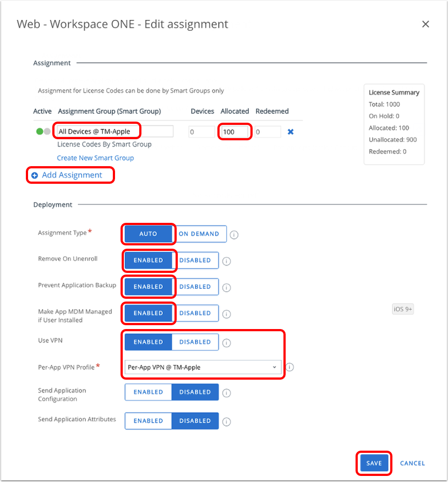Click Create New Smart Group link
This screenshot has height=482, width=448.
(95, 158)
